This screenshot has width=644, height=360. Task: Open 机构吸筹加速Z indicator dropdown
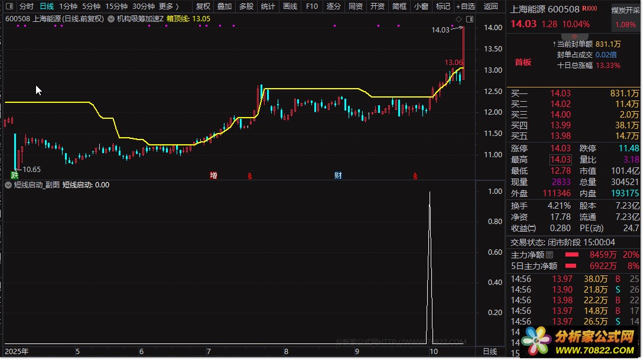coord(111,19)
